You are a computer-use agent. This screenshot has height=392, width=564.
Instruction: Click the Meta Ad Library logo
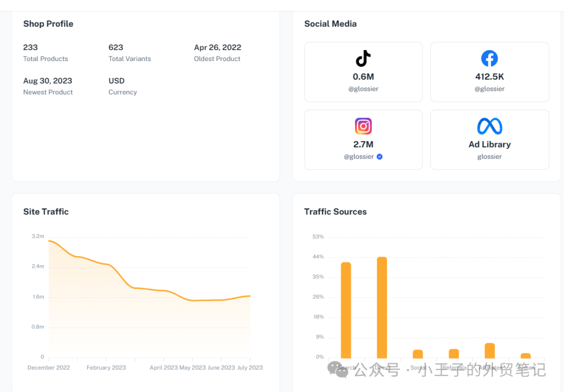[x=489, y=126]
